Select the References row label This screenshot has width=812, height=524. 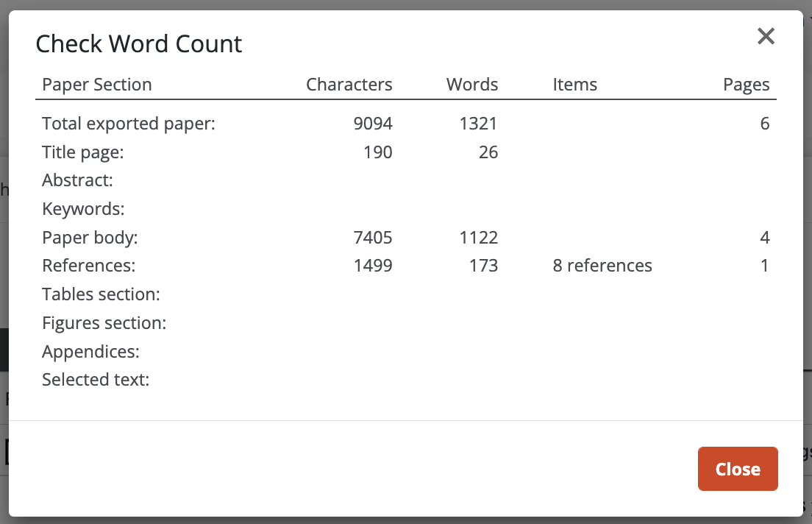[88, 266]
